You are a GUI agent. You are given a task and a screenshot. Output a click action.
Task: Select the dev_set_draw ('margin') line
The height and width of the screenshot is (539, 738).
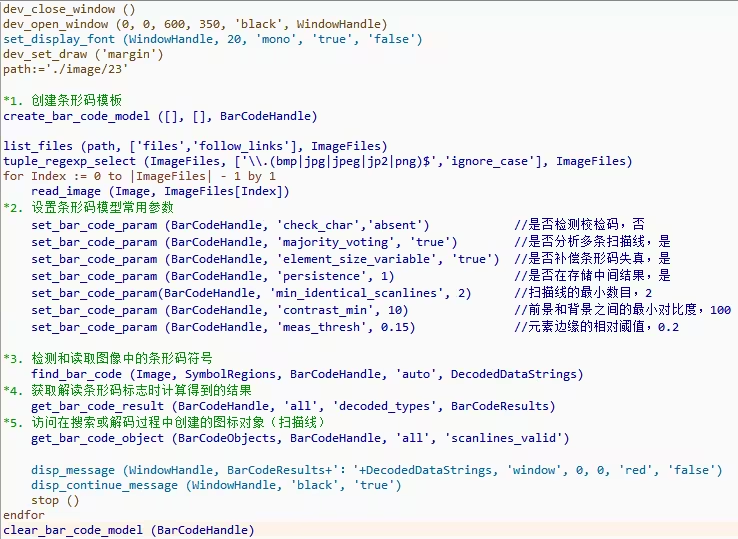(x=83, y=54)
